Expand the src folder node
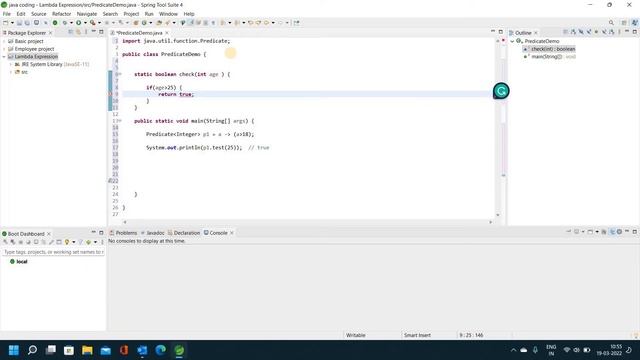This screenshot has height=360, width=640. click(11, 72)
